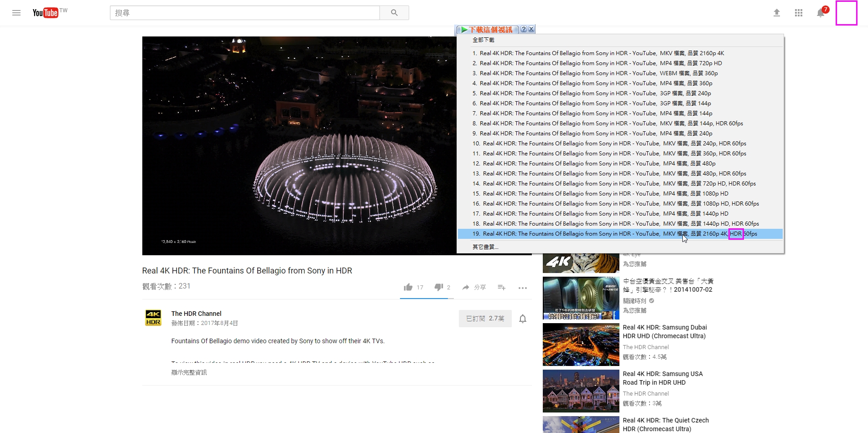
Task: Click the green download arrow icon
Action: pyautogui.click(x=464, y=30)
